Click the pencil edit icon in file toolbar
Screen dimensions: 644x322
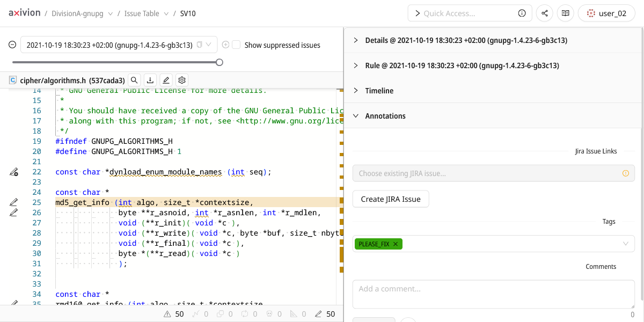166,80
